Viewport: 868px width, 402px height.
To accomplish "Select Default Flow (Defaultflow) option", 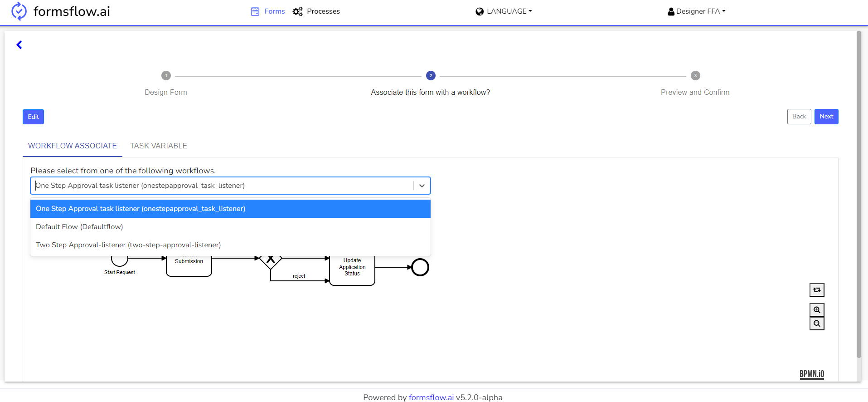I will [230, 227].
